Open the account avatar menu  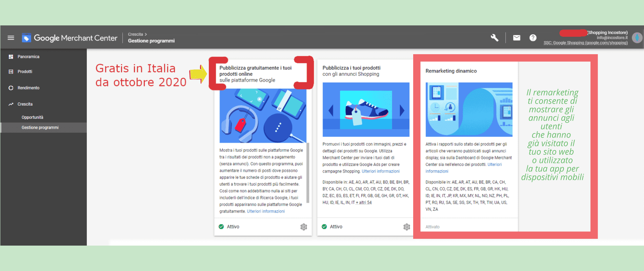pyautogui.click(x=637, y=38)
